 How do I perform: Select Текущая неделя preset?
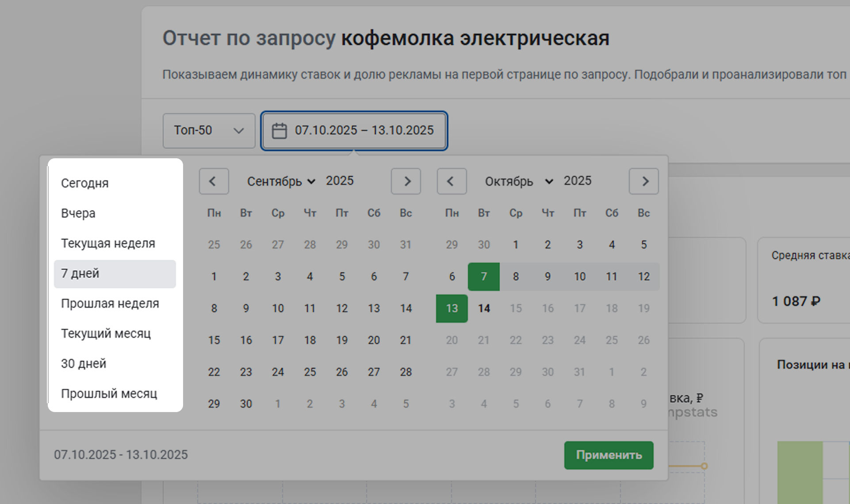pos(108,243)
